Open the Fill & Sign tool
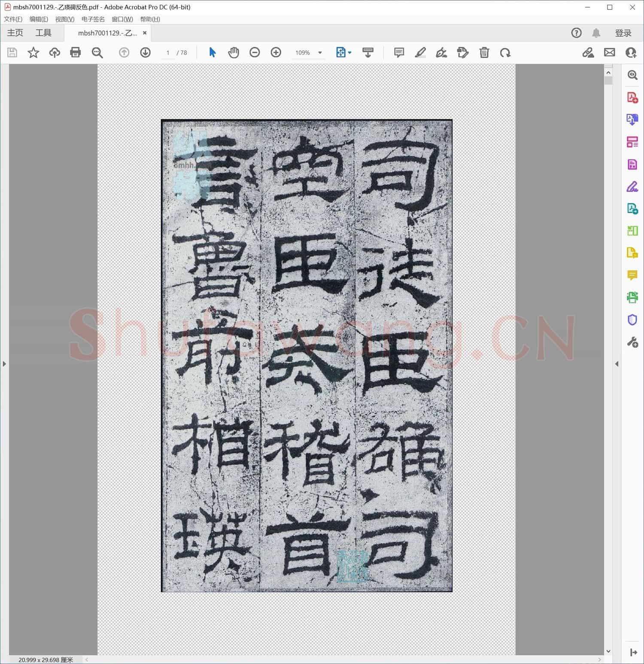 (x=632, y=186)
